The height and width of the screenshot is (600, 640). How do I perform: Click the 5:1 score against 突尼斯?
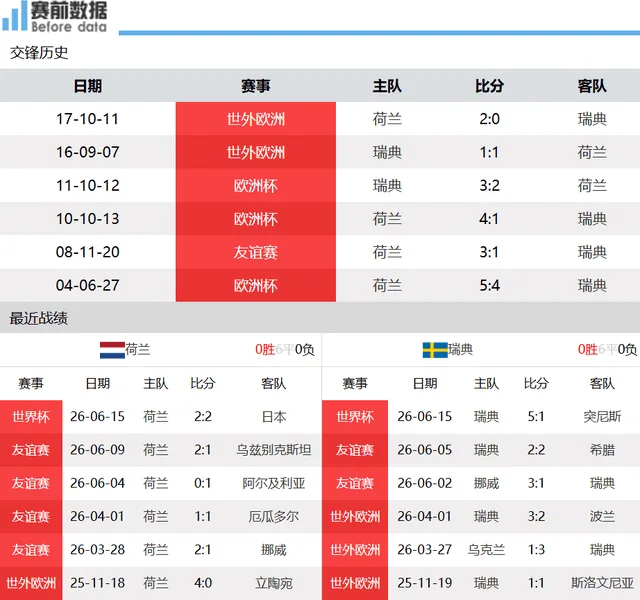click(536, 417)
